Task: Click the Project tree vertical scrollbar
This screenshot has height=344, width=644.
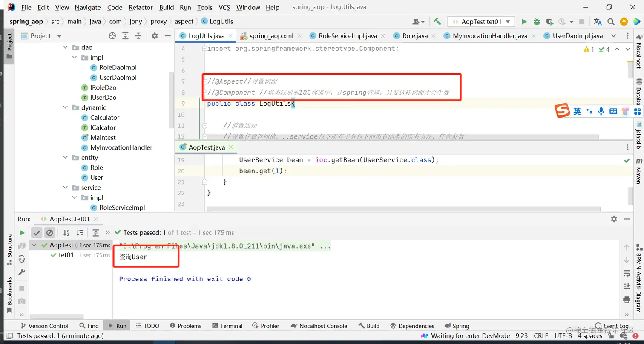Action: (172, 100)
